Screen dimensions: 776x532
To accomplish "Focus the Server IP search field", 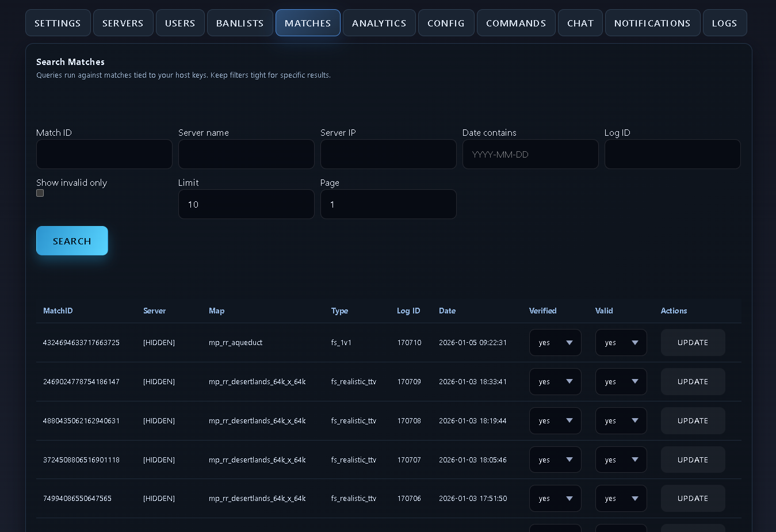I will (x=388, y=154).
